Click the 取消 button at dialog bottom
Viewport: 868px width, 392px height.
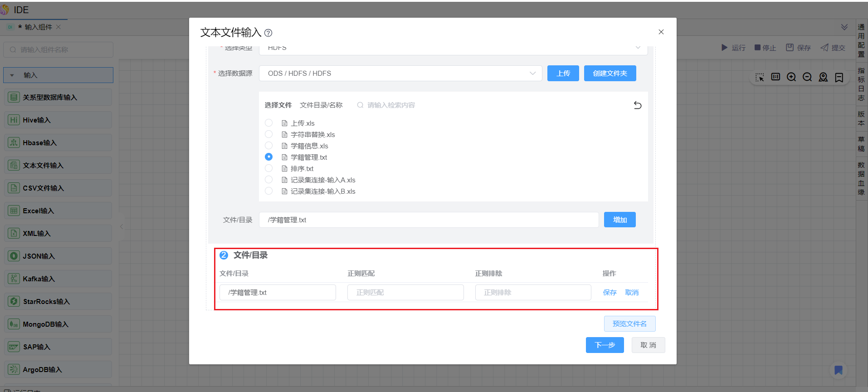pos(649,345)
